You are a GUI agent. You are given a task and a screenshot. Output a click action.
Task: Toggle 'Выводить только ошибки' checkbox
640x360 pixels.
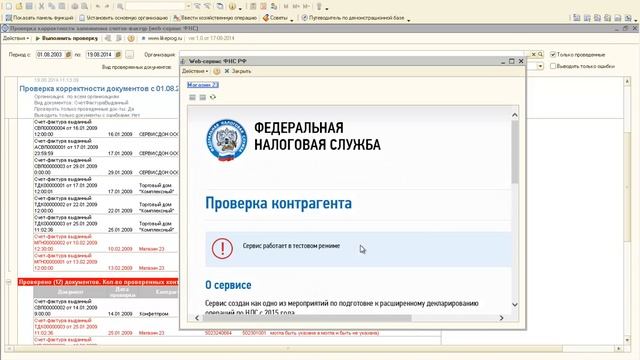click(x=553, y=66)
